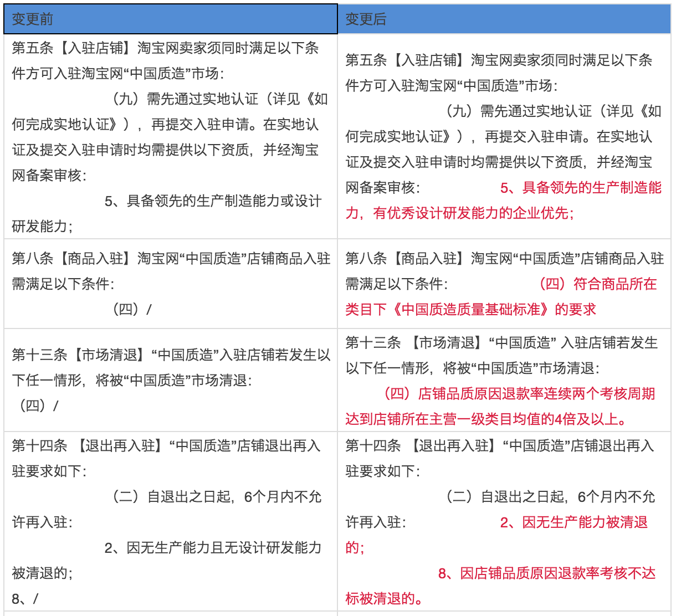Click text 2、因无生产能力且无设计研发能力 in 变更前

(213, 548)
